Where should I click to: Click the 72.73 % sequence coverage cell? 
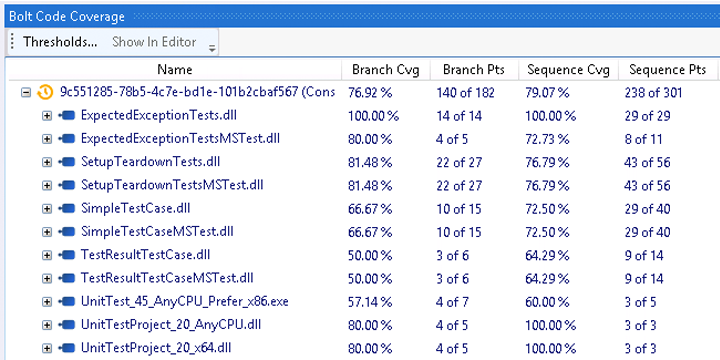click(547, 139)
